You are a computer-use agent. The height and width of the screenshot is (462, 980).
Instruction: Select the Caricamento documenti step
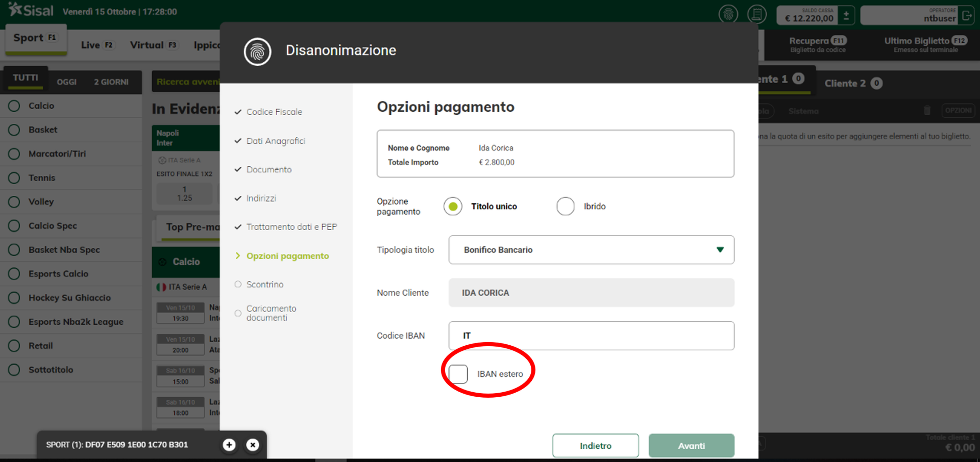coord(271,313)
